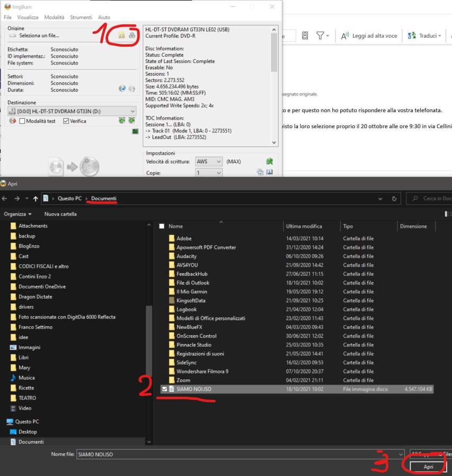Click the Leggi ad alta voce icon
This screenshot has height=476, width=452.
click(345, 35)
